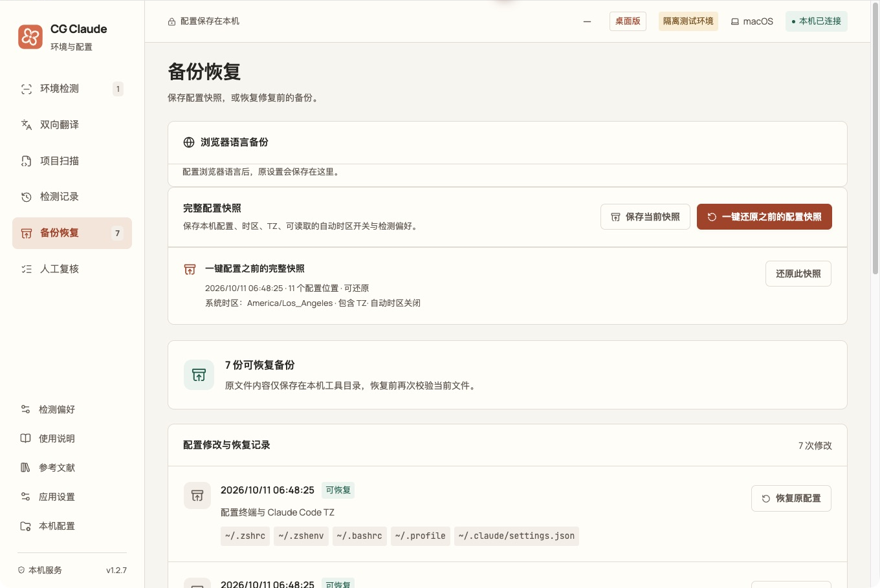Click the 还原此快照 button
Viewport: 880px width, 588px height.
click(798, 274)
